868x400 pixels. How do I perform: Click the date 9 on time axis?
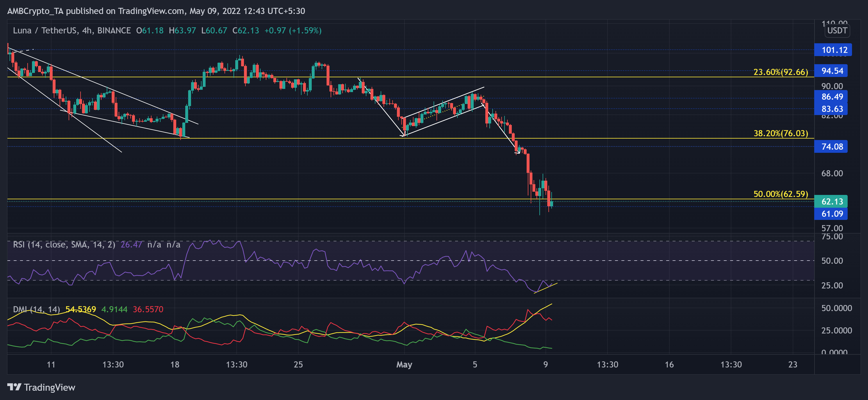coord(545,364)
